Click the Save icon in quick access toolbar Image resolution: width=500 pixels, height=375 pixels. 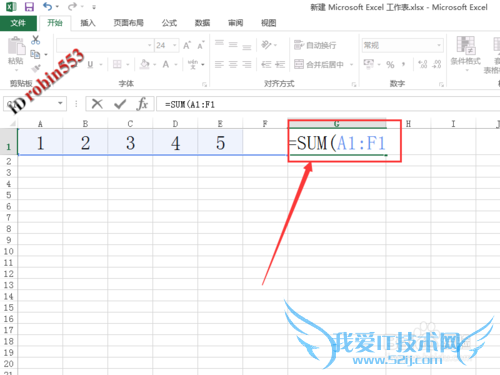point(29,7)
